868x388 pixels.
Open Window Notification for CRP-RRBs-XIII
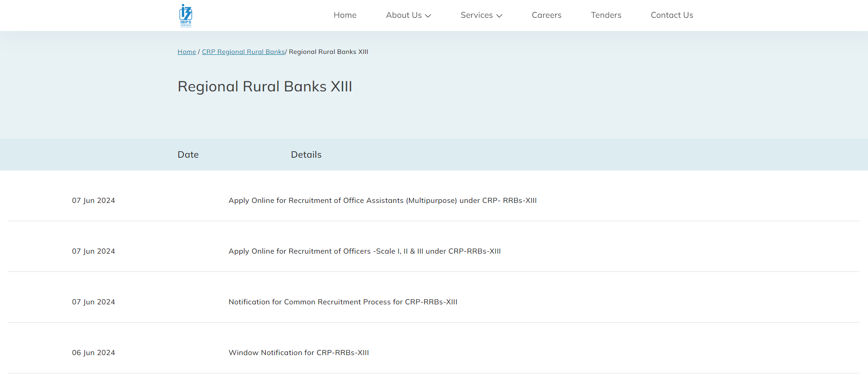coord(299,353)
